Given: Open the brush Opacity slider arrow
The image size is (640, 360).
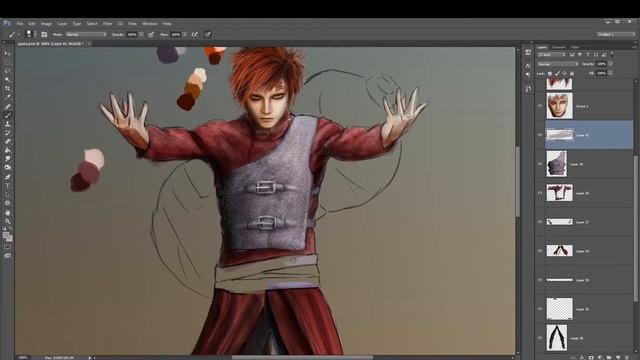Looking at the screenshot, I should (141, 35).
